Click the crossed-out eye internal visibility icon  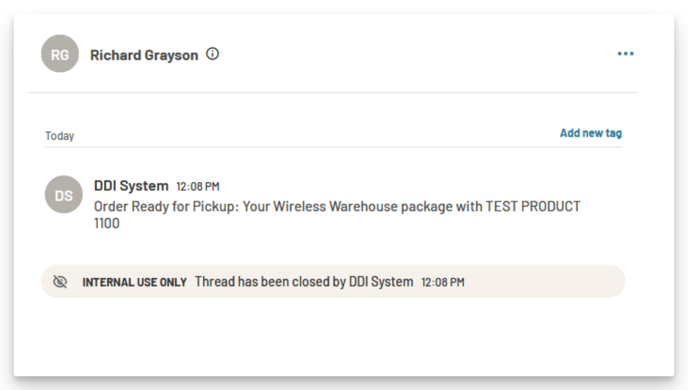click(60, 282)
